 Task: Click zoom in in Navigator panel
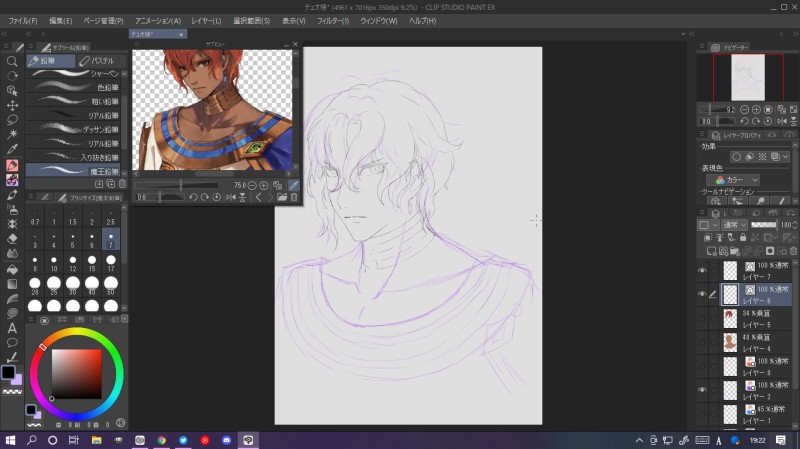[756, 110]
